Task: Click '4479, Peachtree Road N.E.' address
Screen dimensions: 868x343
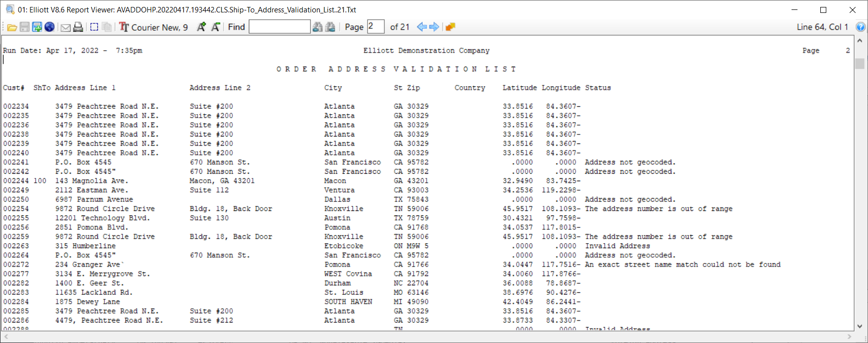Action: pyautogui.click(x=109, y=321)
